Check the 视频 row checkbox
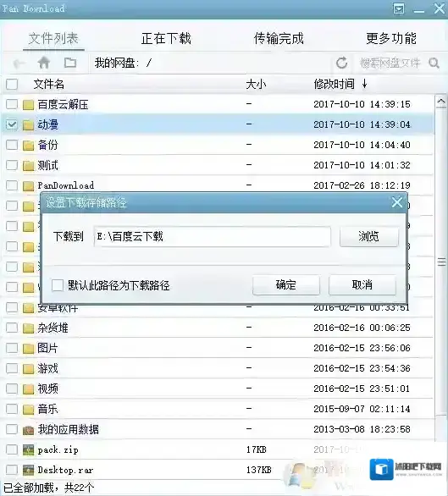This screenshot has width=448, height=496. click(x=12, y=389)
